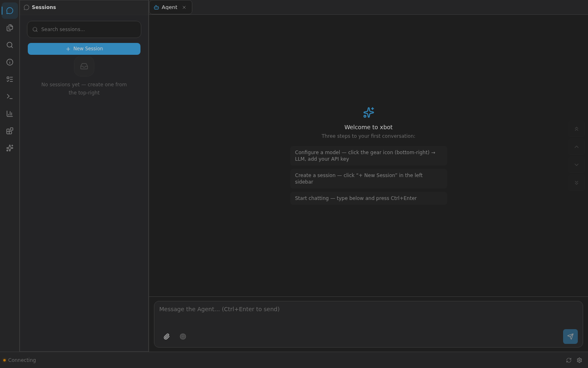Send the message with paper plane button
Viewport: 588px width, 368px height.
pos(570,337)
